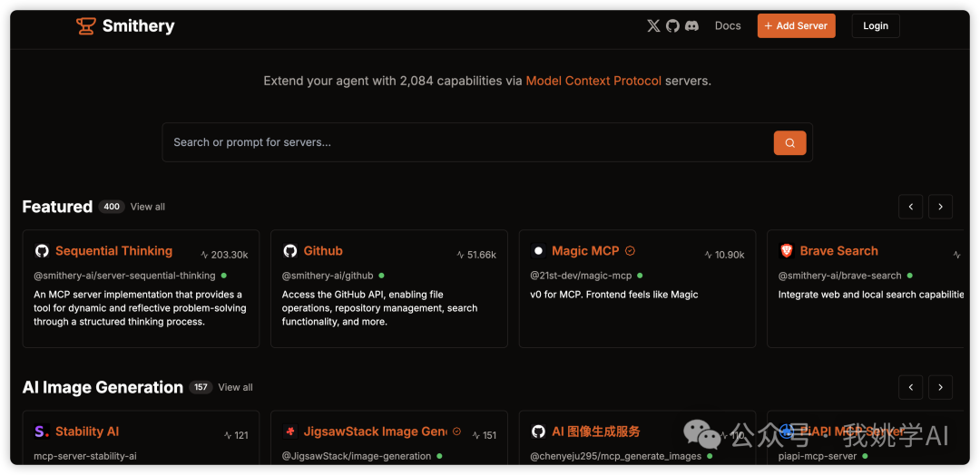This screenshot has width=980, height=475.
Task: Click the Featured section heading
Action: [57, 207]
